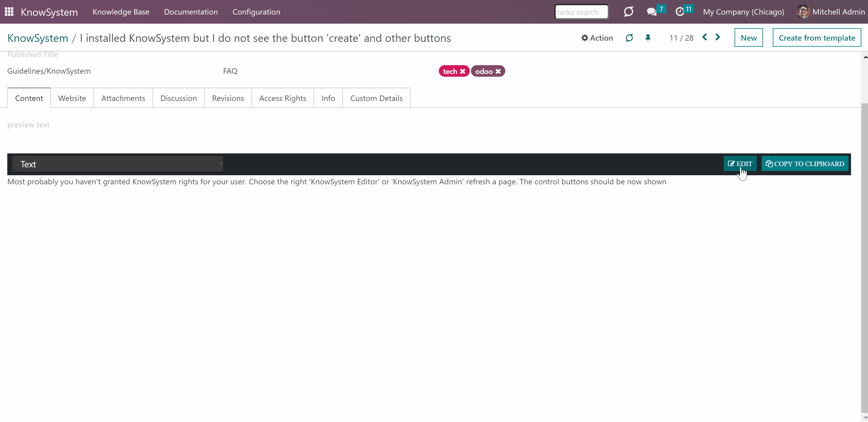The height and width of the screenshot is (422, 868).
Task: Click the vertical scrollbar down arrow
Action: pyautogui.click(x=865, y=418)
